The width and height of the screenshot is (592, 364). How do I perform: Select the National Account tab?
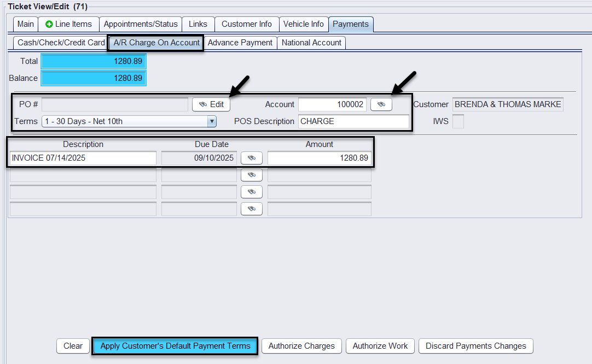coord(311,43)
